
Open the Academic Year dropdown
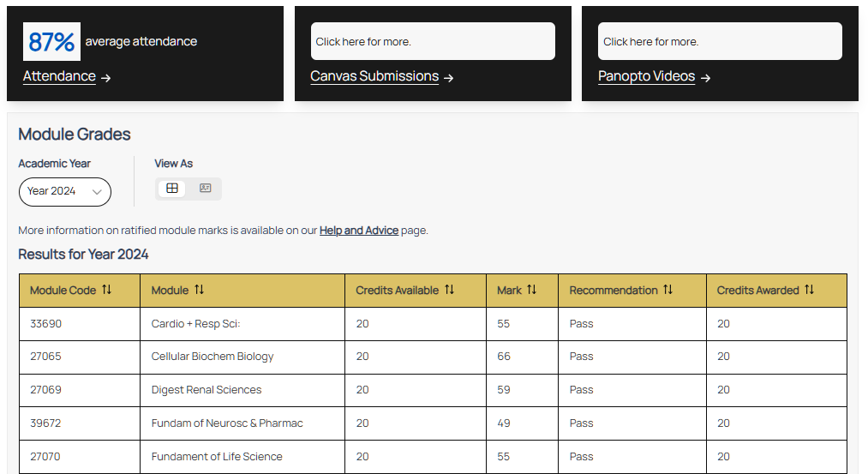pyautogui.click(x=65, y=191)
